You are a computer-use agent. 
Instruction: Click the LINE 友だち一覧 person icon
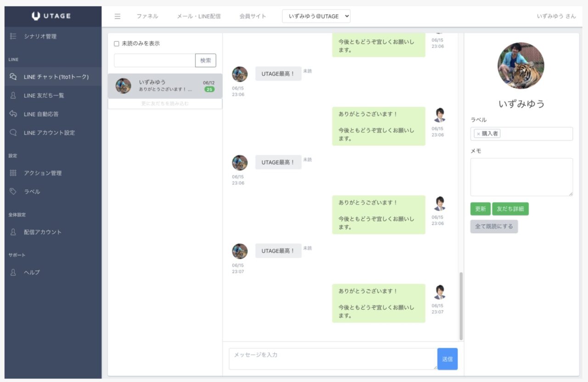[13, 95]
